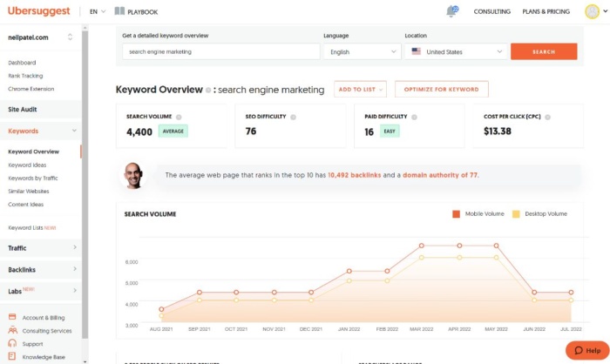Image resolution: width=610 pixels, height=364 pixels.
Task: Click the Easy paid difficulty badge
Action: (390, 131)
